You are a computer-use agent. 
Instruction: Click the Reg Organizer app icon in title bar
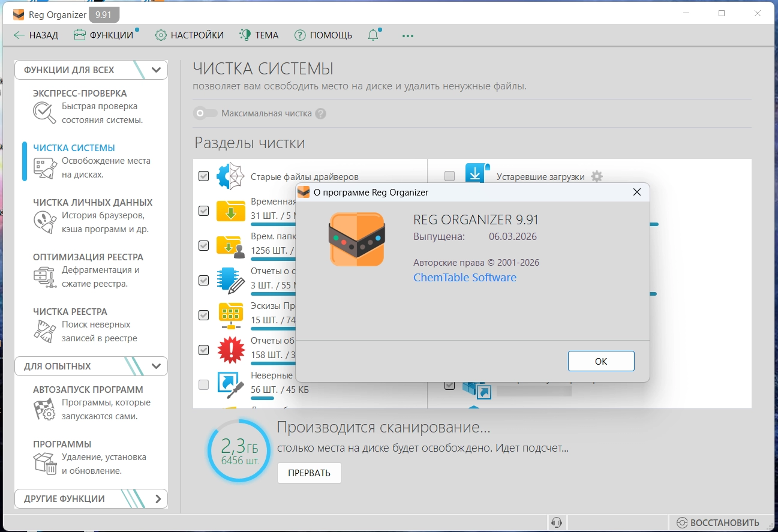pos(19,14)
